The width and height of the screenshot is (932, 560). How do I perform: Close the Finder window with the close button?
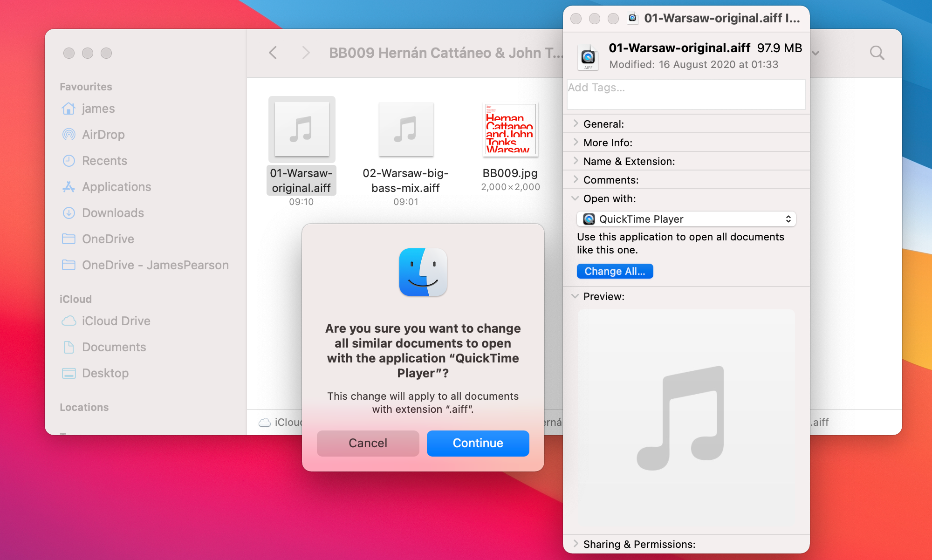tap(69, 53)
